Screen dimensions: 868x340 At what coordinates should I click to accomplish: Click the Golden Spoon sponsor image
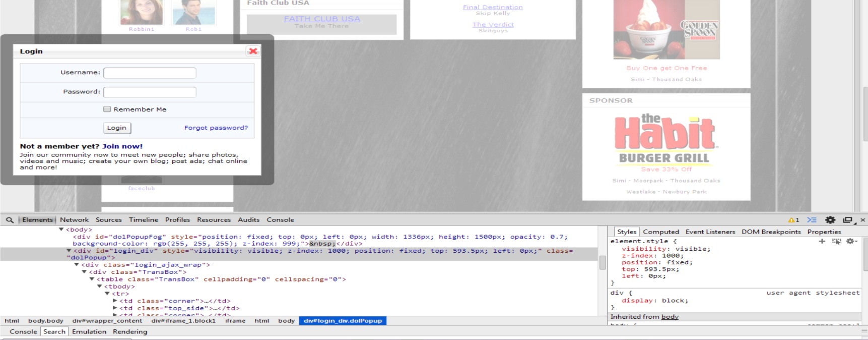666,30
